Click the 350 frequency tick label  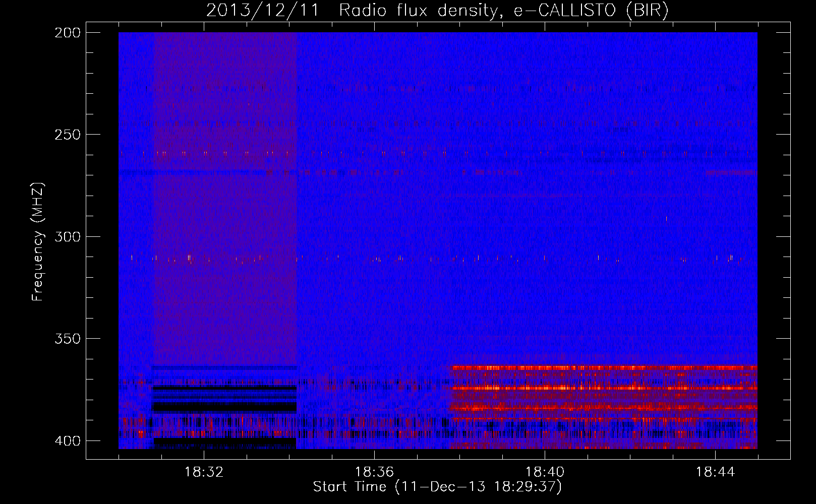point(67,339)
